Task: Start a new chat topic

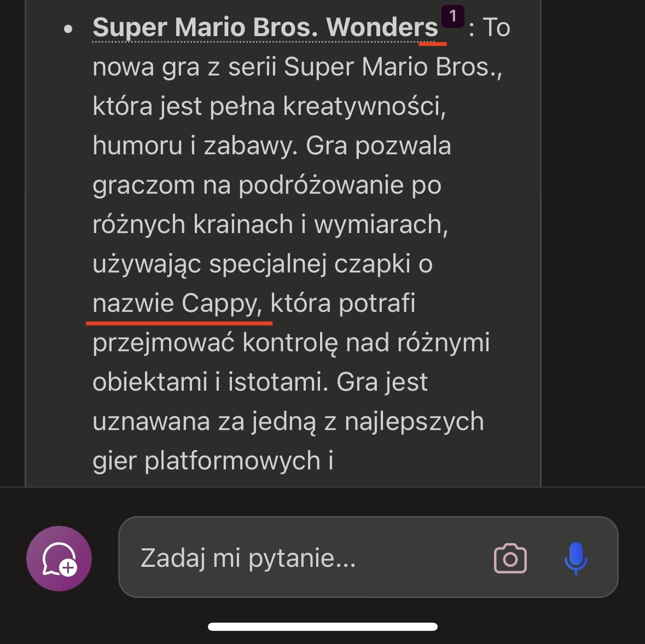Action: coord(59,559)
